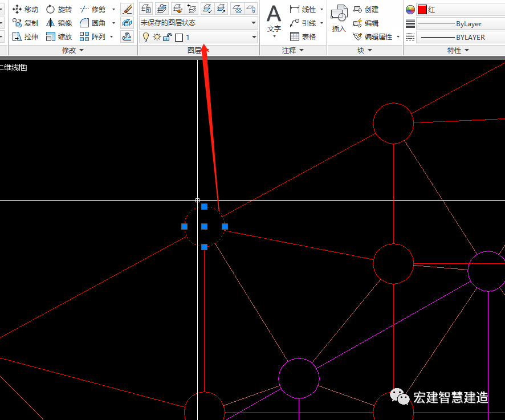This screenshot has height=420, width=505.
Task: Expand the Trim (修剪) dropdown arrow
Action: coord(113,9)
